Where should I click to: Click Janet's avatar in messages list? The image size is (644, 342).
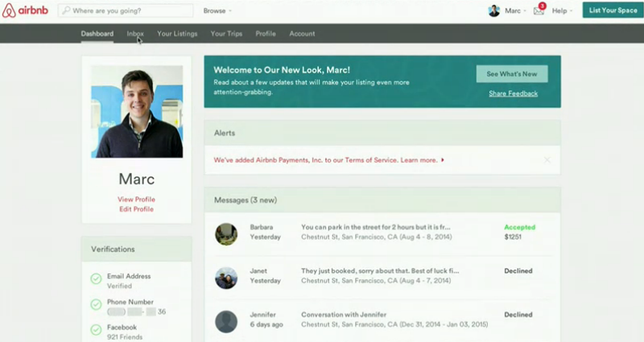(x=226, y=278)
